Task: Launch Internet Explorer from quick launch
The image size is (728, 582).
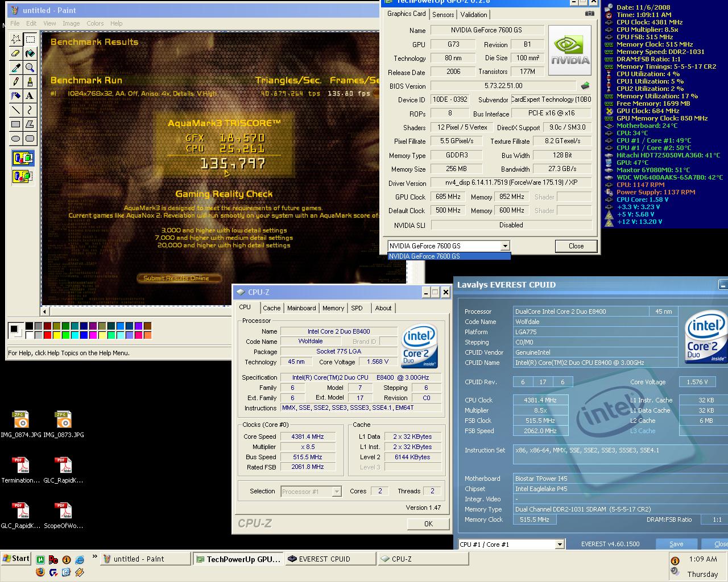Action: point(80,560)
